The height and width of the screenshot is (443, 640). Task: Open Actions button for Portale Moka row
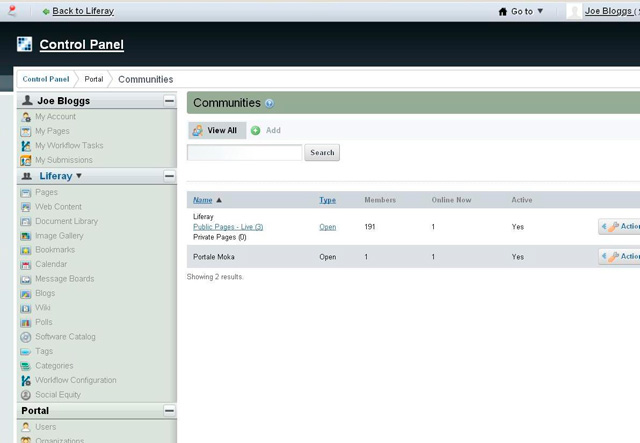620,256
